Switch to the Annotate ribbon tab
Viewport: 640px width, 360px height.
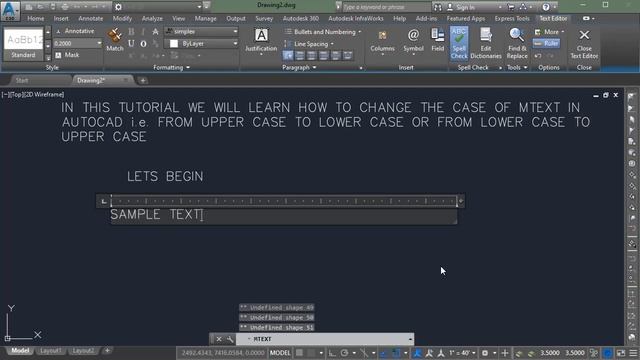pos(91,18)
